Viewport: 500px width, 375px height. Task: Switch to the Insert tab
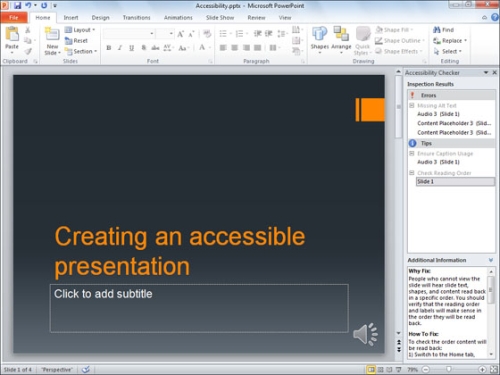click(x=71, y=18)
